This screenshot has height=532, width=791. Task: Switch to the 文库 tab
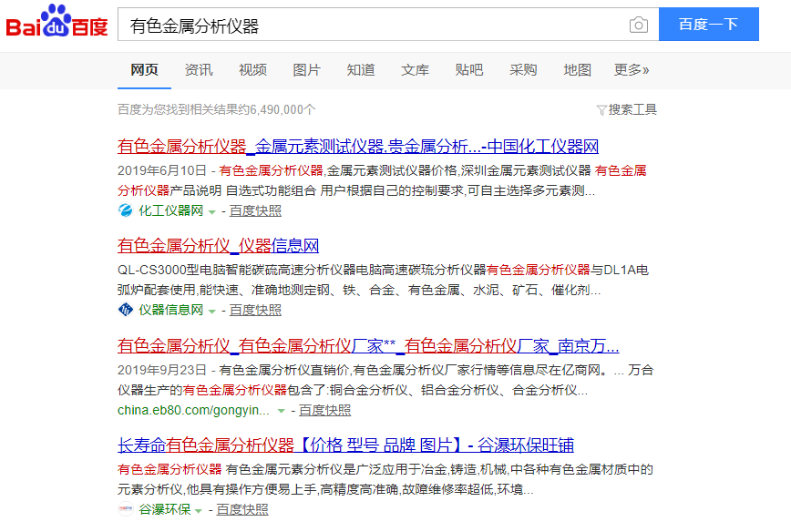(415, 69)
